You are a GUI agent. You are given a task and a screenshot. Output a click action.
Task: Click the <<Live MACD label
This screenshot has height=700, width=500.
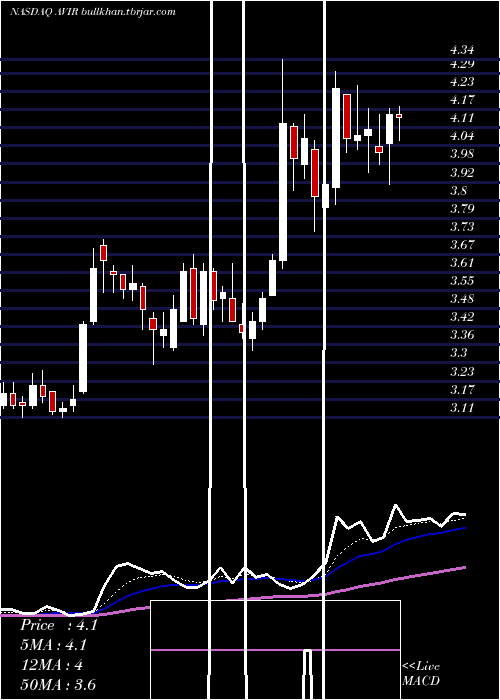point(421,673)
